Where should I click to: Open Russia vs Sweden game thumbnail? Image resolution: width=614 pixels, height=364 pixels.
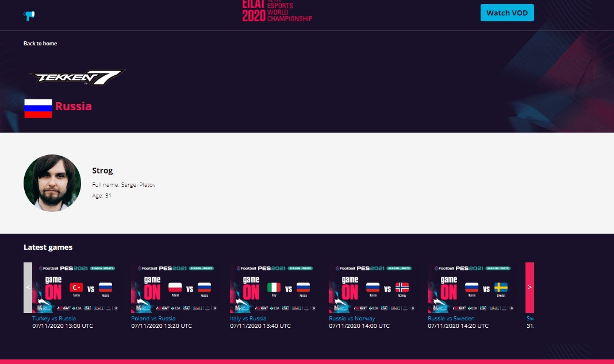click(x=472, y=287)
